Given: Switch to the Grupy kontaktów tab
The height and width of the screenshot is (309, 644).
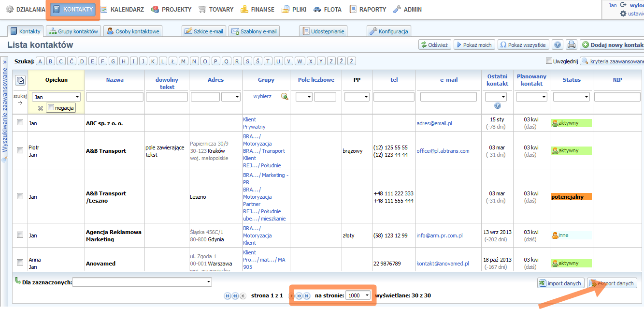Looking at the screenshot, I should (74, 31).
